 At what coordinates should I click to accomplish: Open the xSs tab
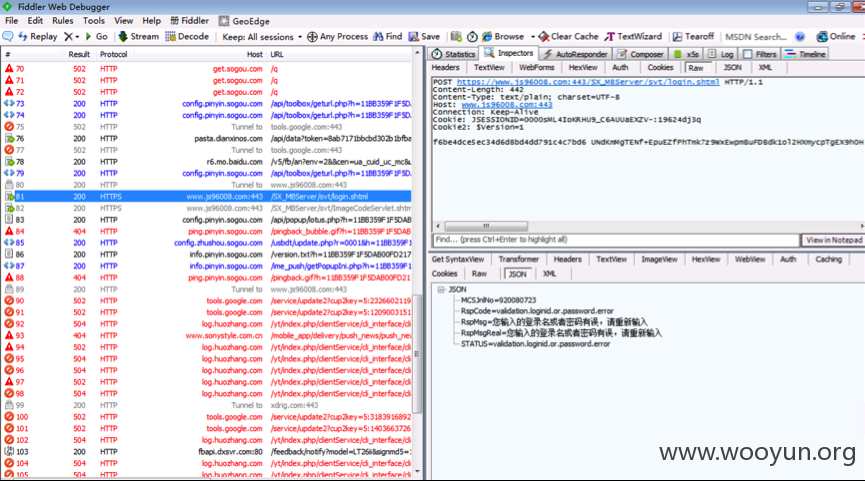[686, 54]
